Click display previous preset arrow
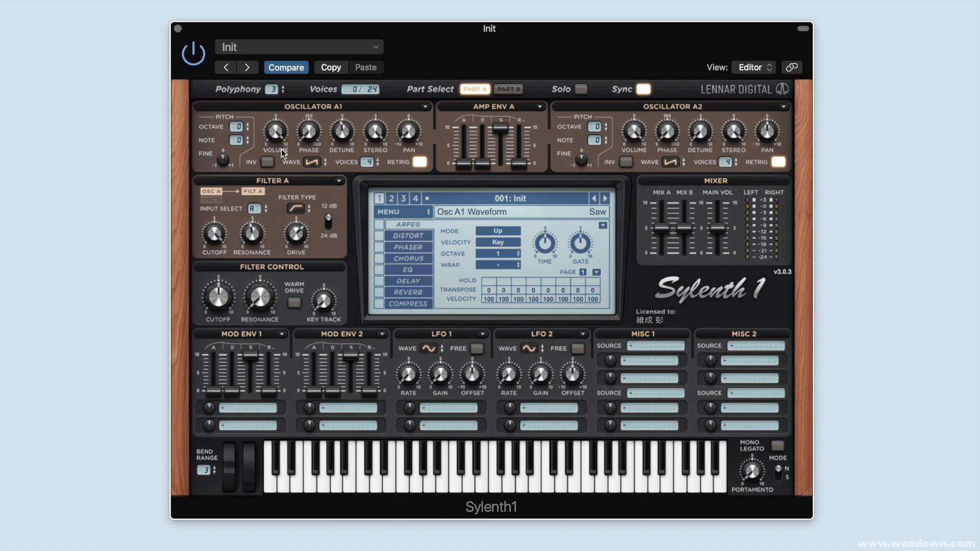980x551 pixels. [594, 198]
